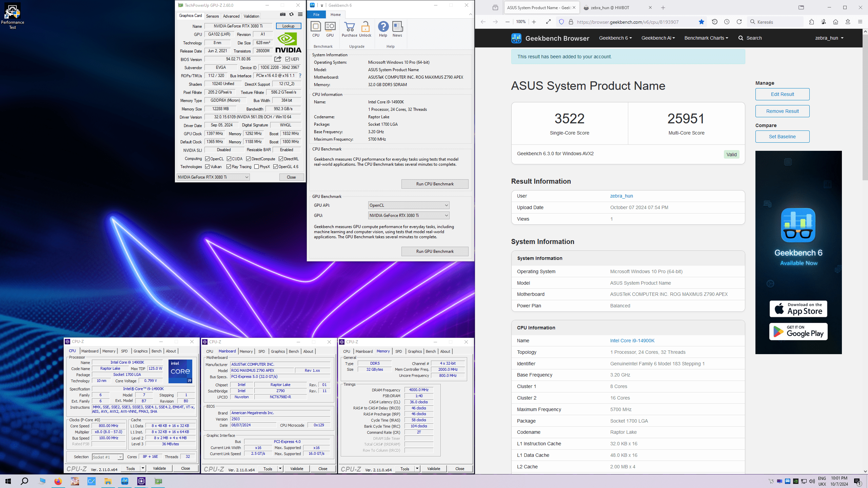This screenshot has height=488, width=868.
Task: Click the BIOS version share icon
Action: 278,59
